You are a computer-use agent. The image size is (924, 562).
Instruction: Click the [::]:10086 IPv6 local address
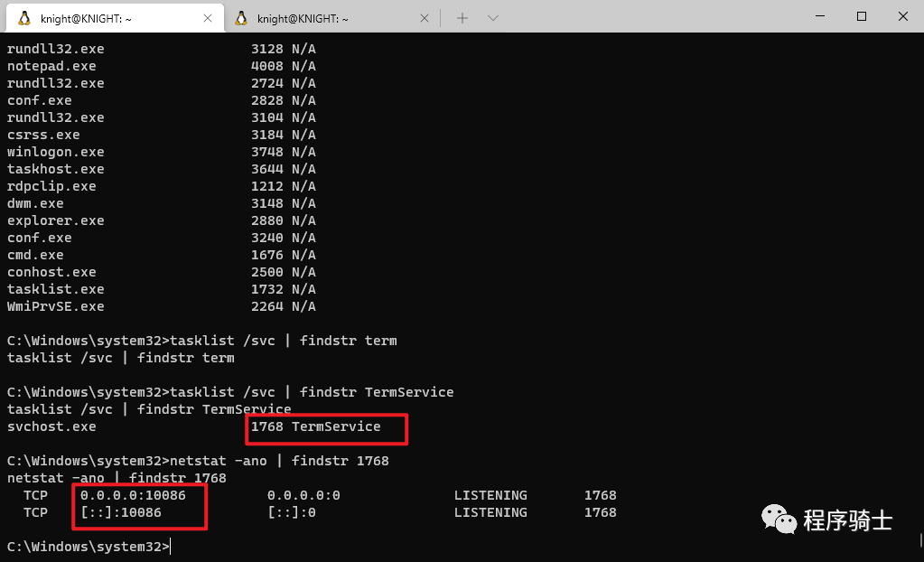pyautogui.click(x=121, y=512)
